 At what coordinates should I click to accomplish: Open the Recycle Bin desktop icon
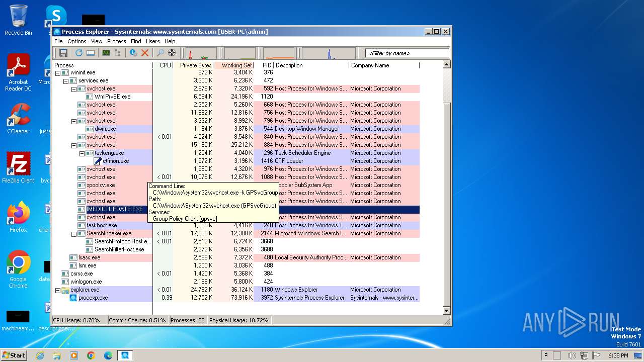point(18,20)
